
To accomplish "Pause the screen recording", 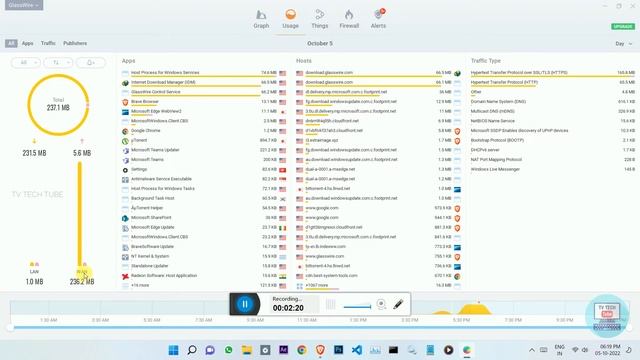I will coord(245,304).
